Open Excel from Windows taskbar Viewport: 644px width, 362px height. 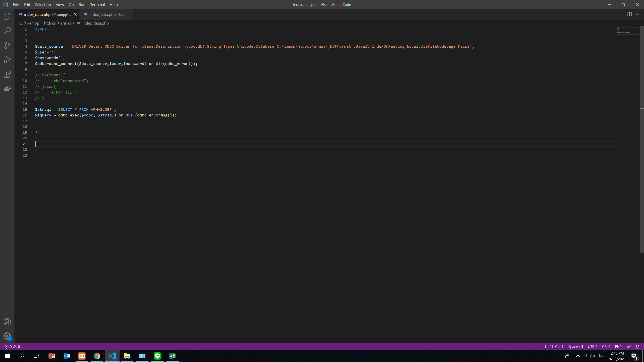(x=172, y=356)
